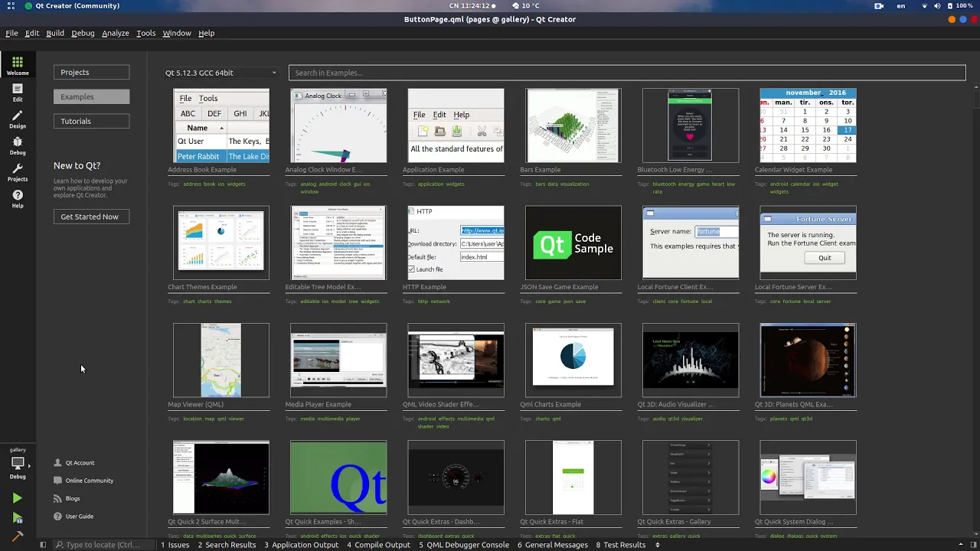Run the project with green arrow
980x551 pixels.
point(17,498)
